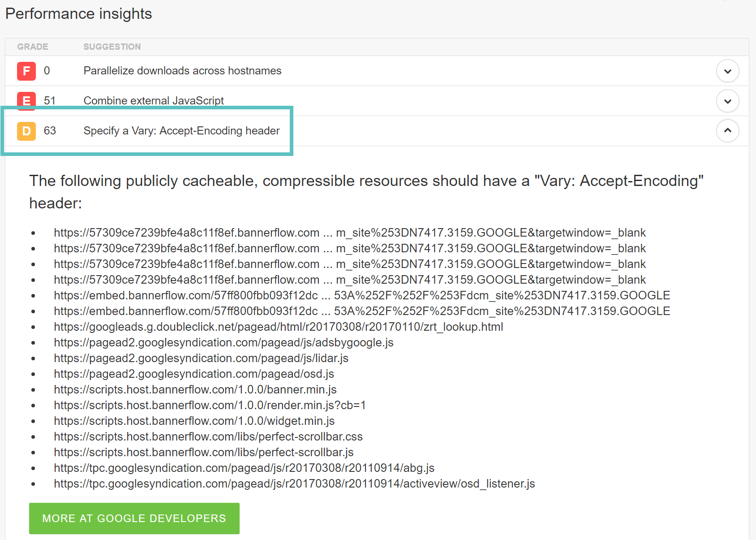
Task: Click the red F grade badge
Action: click(26, 71)
